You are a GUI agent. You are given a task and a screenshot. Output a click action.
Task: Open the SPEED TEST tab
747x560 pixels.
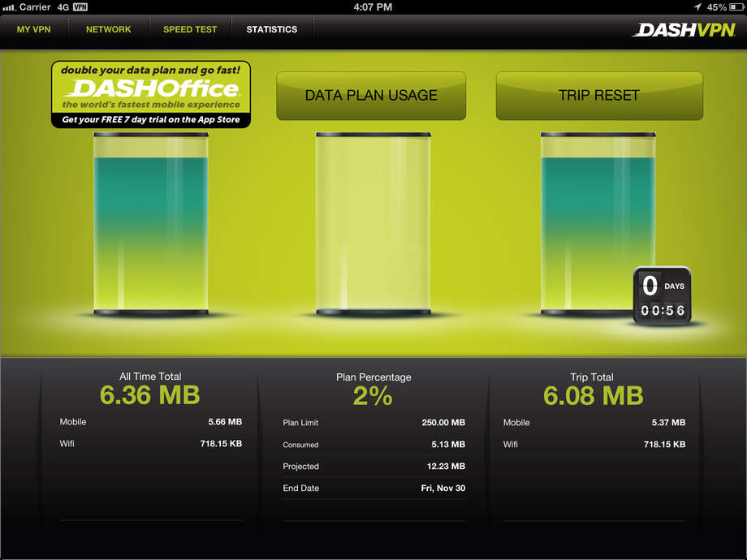190,29
